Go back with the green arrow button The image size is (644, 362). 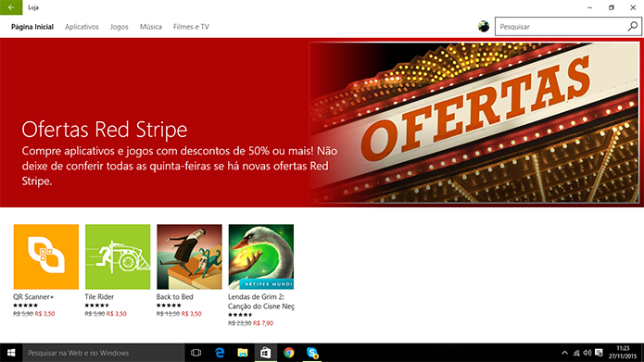pyautogui.click(x=11, y=7)
